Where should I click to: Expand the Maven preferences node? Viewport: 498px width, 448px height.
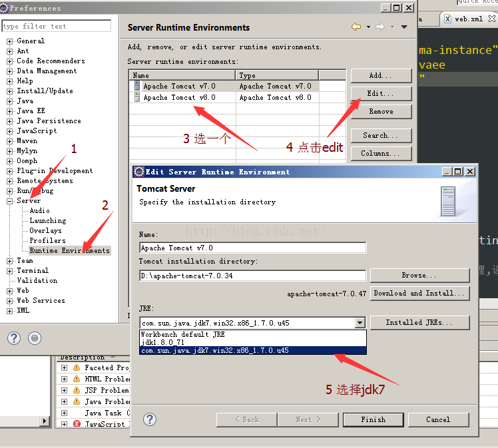(10, 141)
